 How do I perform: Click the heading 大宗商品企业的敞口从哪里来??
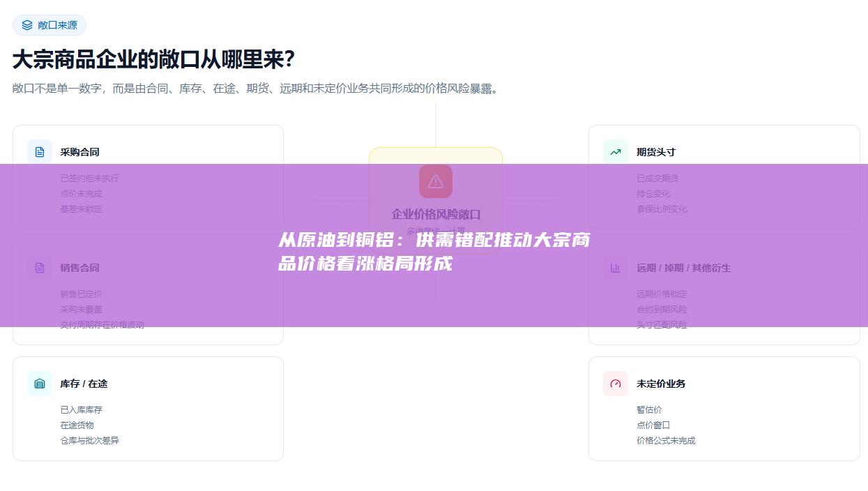pos(153,59)
